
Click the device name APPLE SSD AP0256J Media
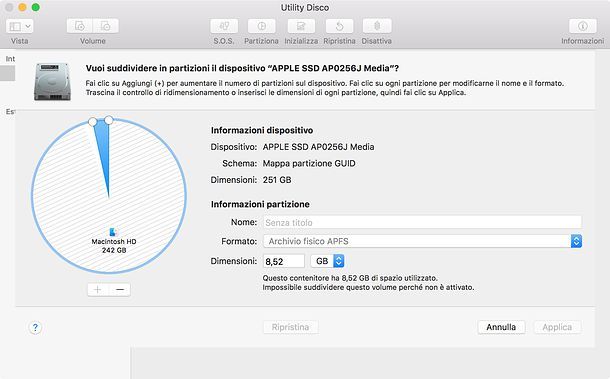318,147
